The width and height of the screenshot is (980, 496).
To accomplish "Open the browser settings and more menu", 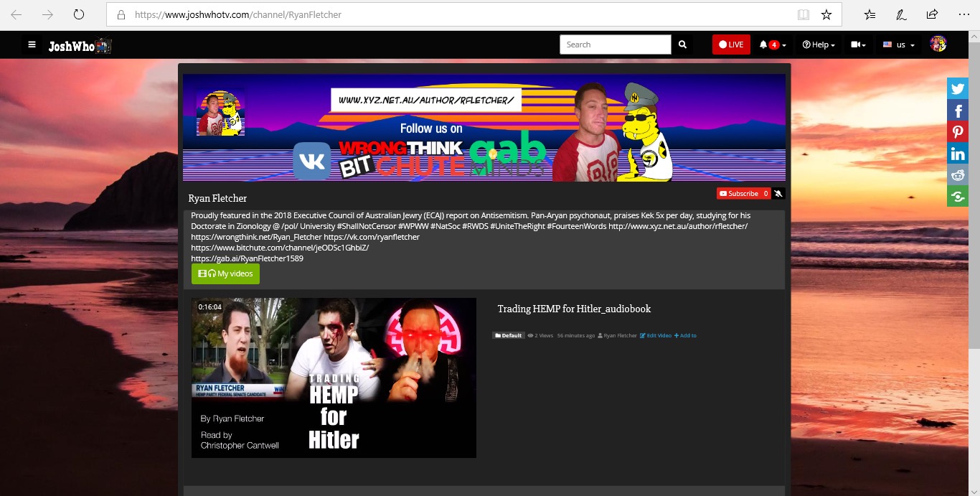I will click(963, 14).
